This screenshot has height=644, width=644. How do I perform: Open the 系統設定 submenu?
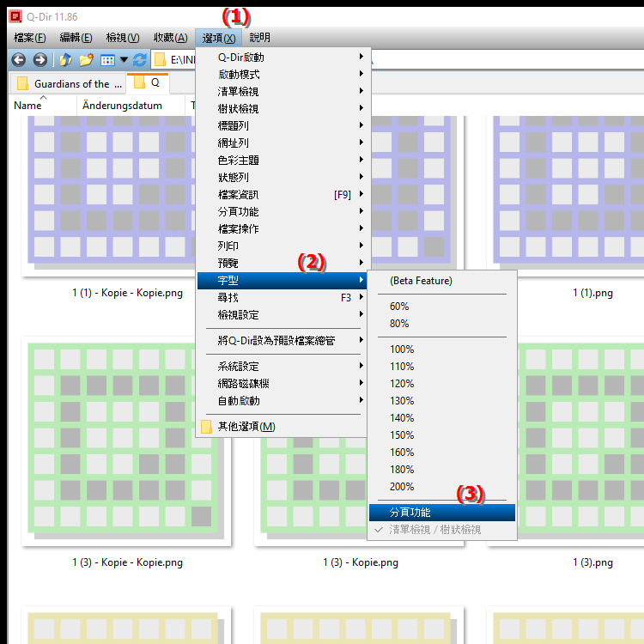(x=283, y=367)
